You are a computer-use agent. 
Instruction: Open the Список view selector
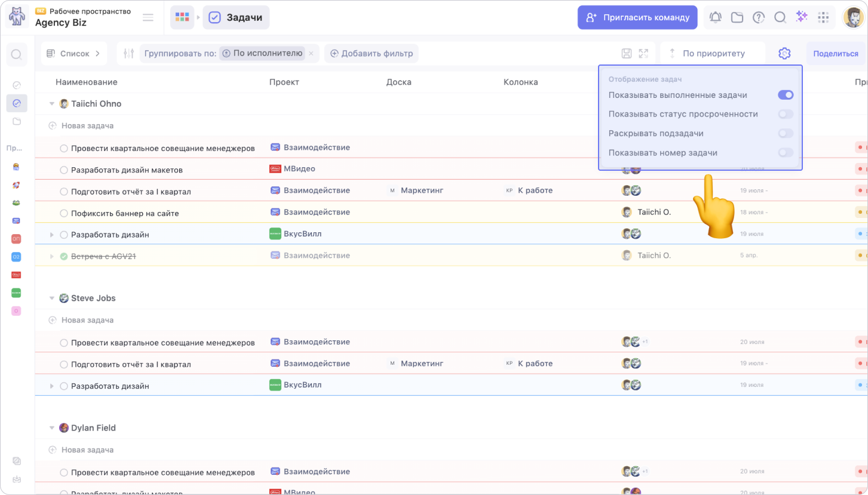[x=74, y=53]
